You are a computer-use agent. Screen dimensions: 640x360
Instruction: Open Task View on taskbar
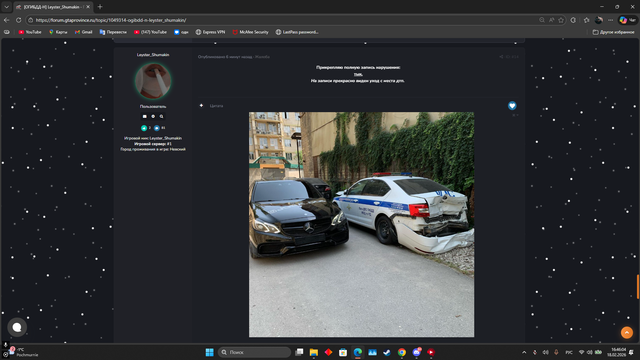(x=299, y=352)
